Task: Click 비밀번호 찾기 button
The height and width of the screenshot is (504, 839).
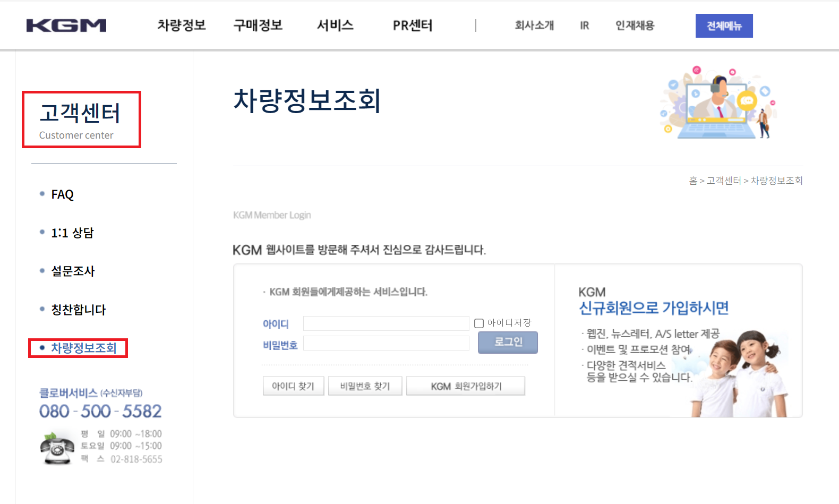Action: 365,386
